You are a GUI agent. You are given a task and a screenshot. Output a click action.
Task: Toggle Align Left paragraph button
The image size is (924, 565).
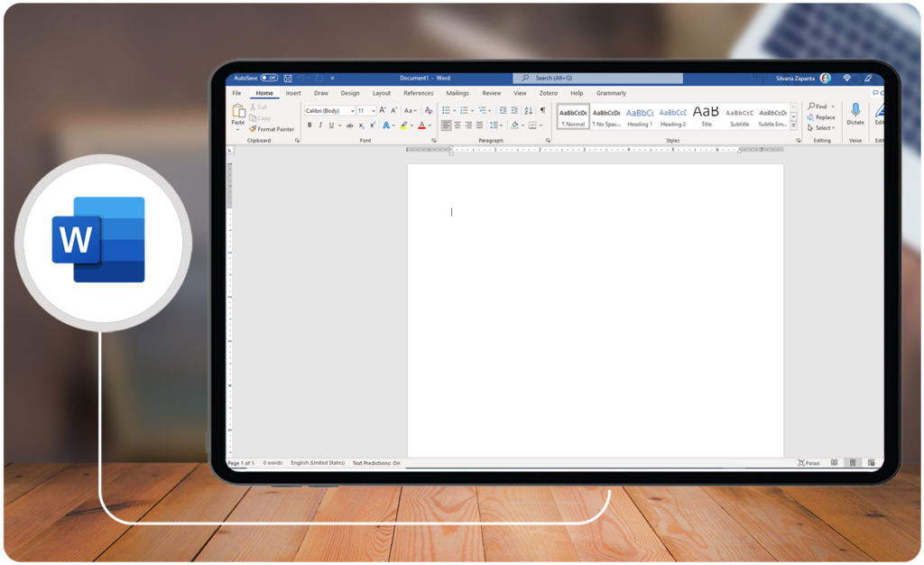446,125
